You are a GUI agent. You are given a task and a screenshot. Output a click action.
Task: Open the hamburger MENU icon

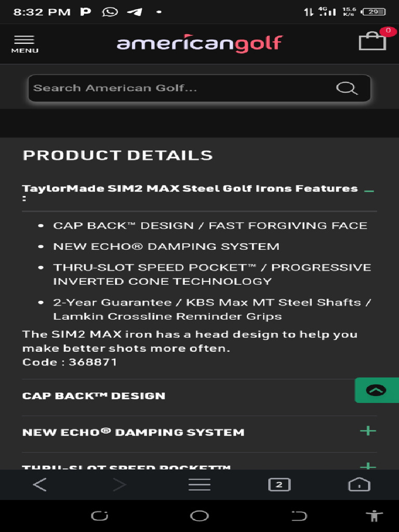[24, 44]
